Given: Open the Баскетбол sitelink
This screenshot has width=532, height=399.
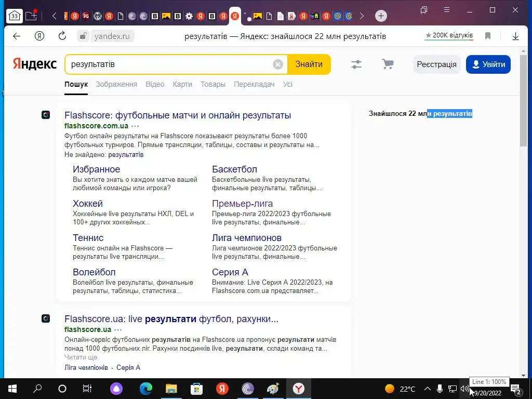Looking at the screenshot, I should (x=234, y=169).
